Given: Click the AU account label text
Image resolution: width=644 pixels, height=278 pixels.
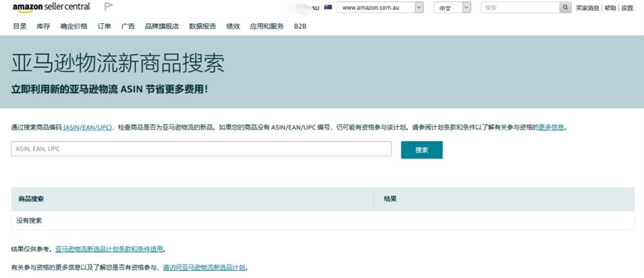Looking at the screenshot, I should coord(315,8).
